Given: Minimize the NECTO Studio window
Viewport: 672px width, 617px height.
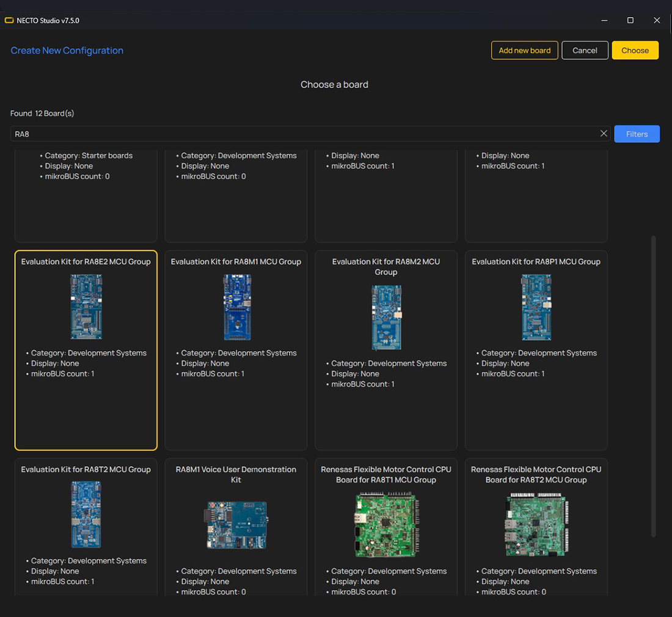Looking at the screenshot, I should 604,20.
